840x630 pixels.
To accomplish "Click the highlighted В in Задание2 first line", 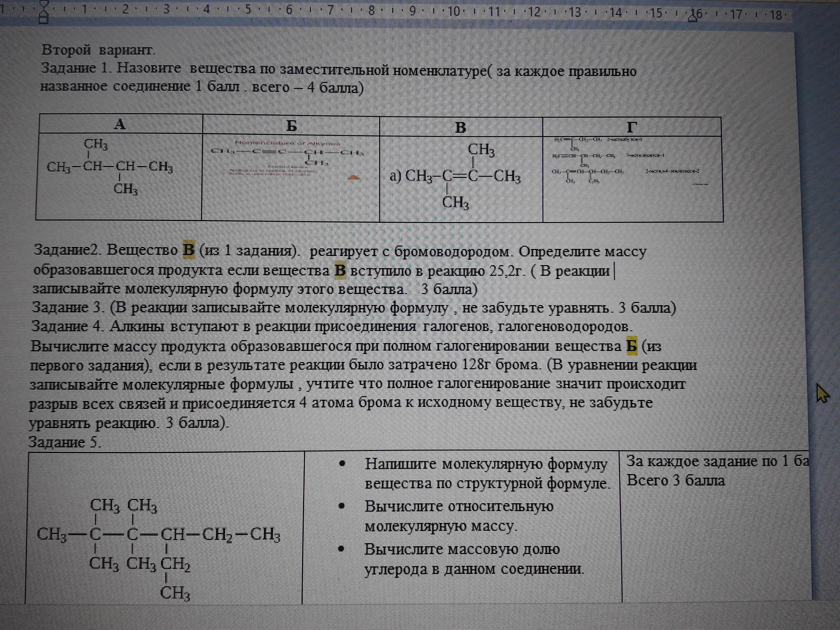I will tap(188, 251).
